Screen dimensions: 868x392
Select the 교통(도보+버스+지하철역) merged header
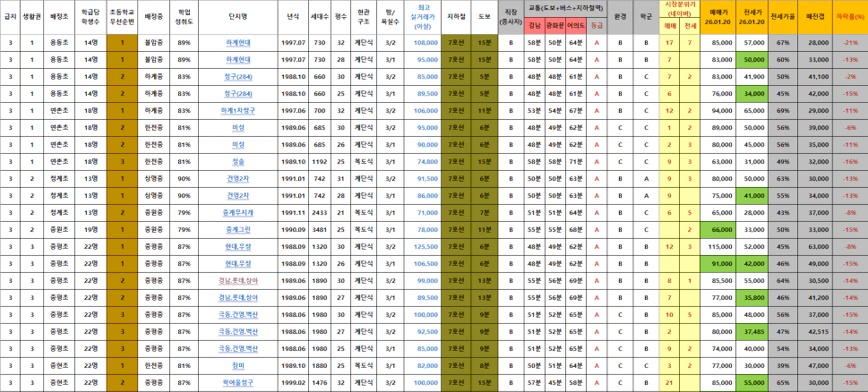564,9
